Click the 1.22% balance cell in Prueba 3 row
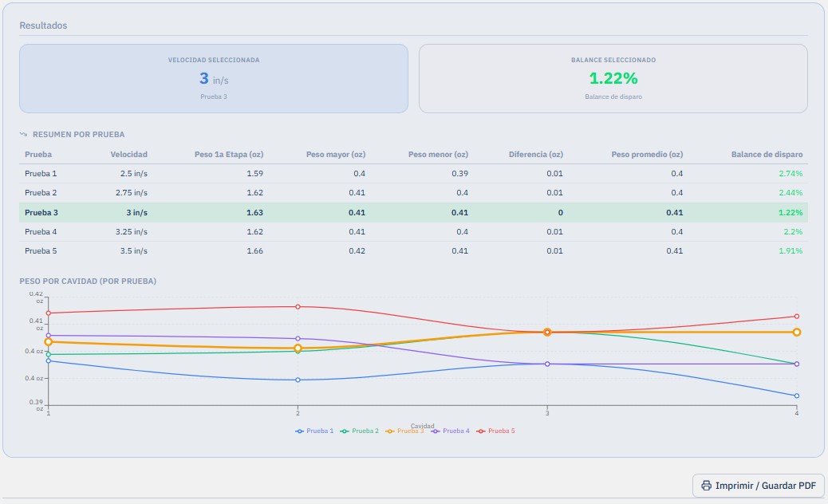 point(791,213)
